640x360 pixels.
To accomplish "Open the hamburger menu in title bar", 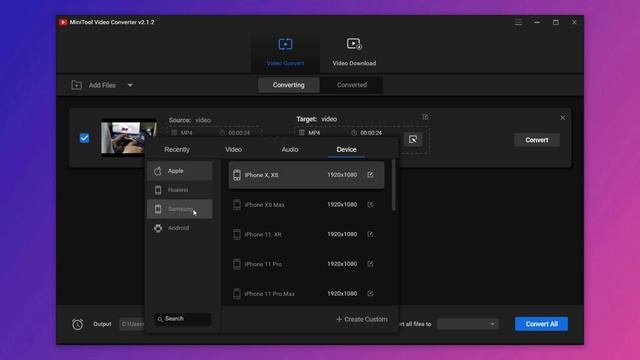I will tap(518, 22).
